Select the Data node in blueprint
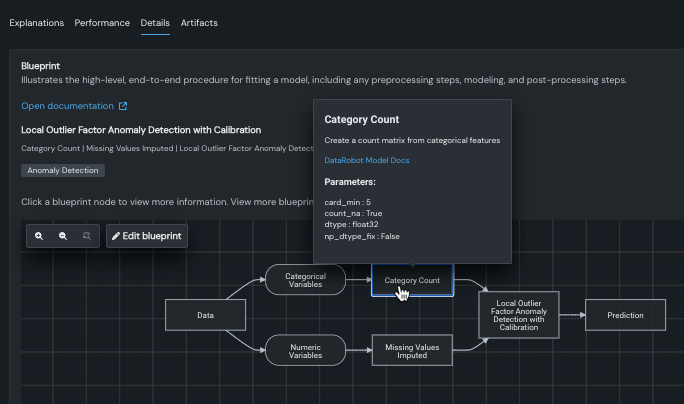The height and width of the screenshot is (404, 684). click(x=205, y=315)
